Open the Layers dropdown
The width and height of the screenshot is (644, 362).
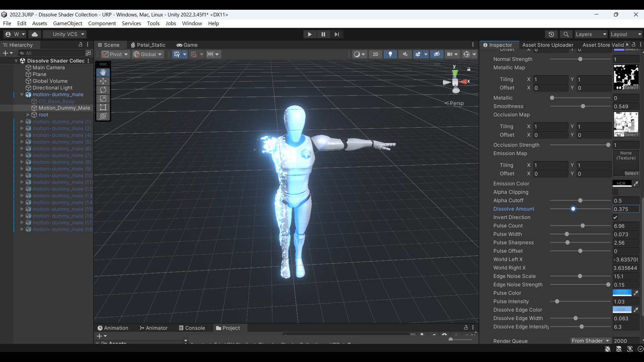click(591, 34)
